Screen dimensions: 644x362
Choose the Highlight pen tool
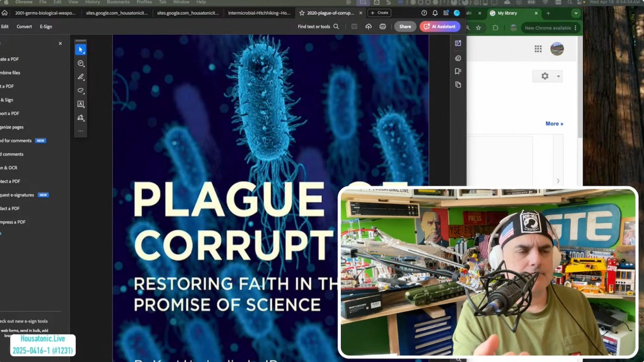tap(80, 77)
